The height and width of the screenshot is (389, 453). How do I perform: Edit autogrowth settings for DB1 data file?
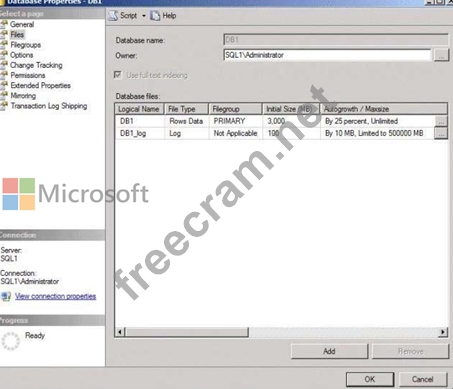click(441, 121)
